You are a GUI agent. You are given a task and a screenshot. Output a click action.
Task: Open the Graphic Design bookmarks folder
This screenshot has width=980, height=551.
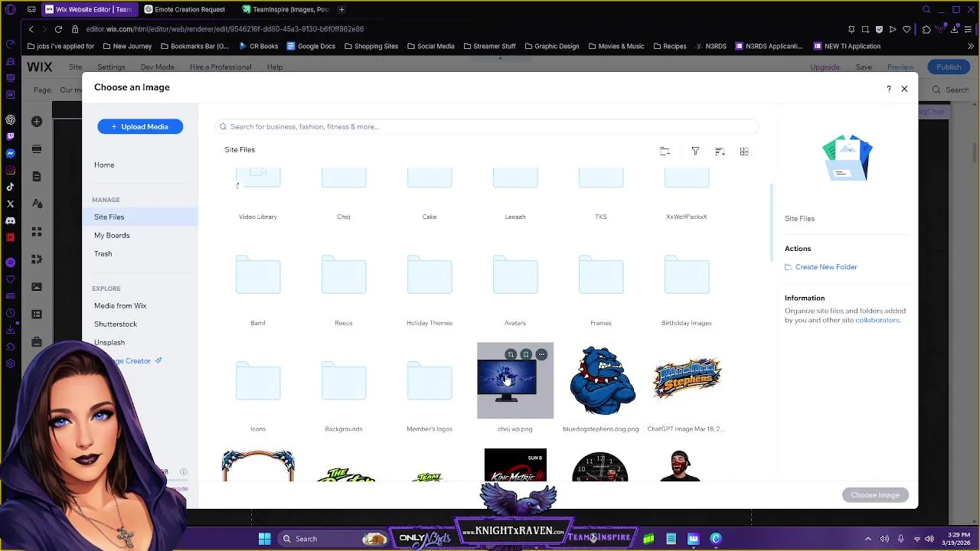click(551, 46)
